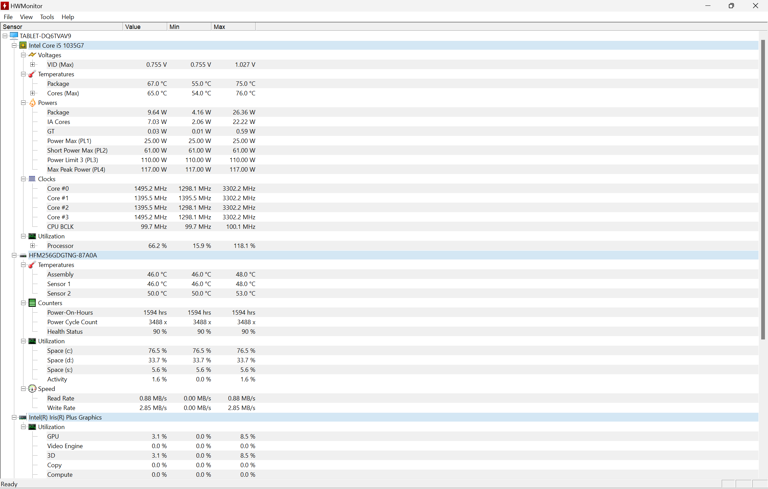The width and height of the screenshot is (768, 489).
Task: Click the CPU Utilization monitor icon
Action: point(32,236)
